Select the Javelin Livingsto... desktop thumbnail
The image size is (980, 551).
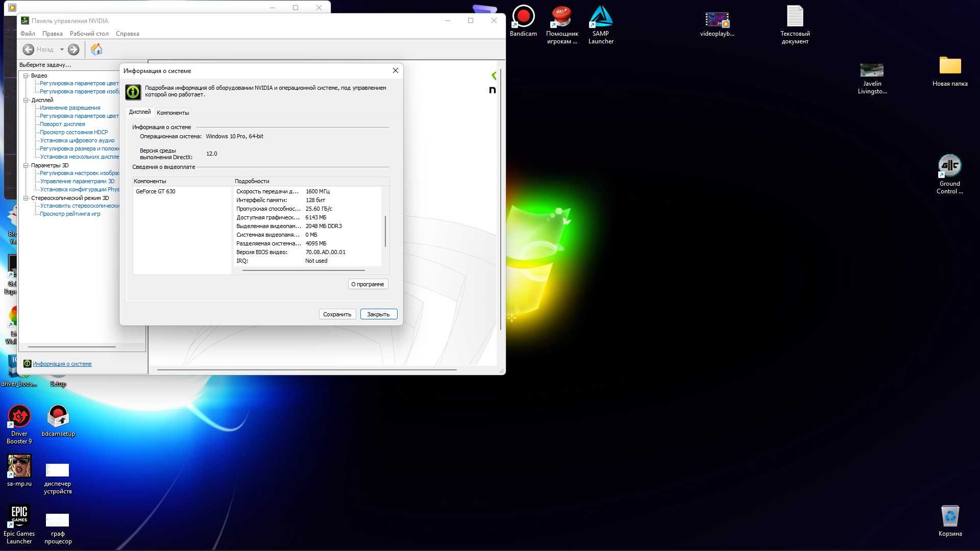click(872, 79)
